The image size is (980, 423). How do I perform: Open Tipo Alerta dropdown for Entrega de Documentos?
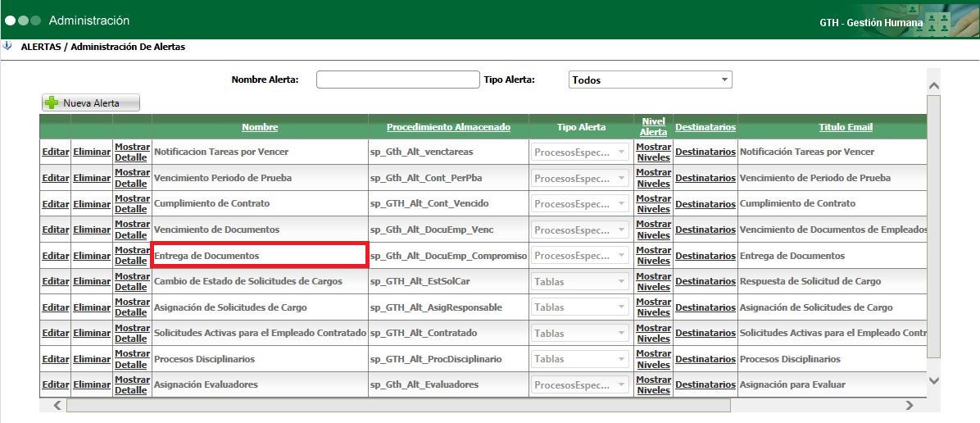581,255
